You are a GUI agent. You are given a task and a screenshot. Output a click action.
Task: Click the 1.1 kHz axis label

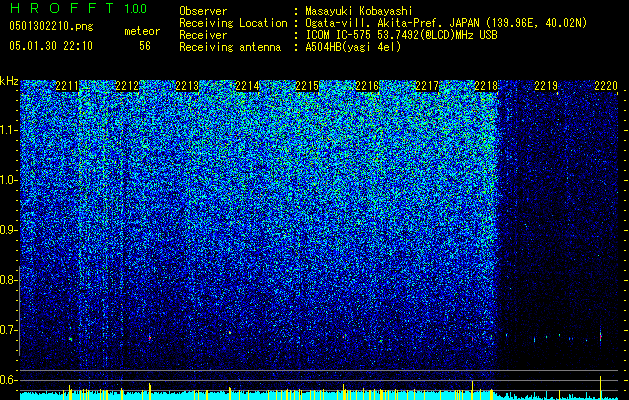tap(9, 130)
